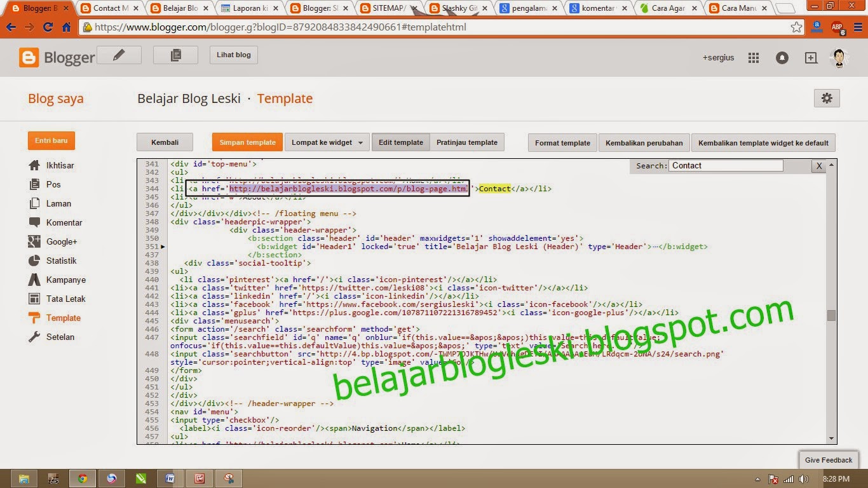
Task: Click the Search field containing Contact
Action: pos(726,166)
